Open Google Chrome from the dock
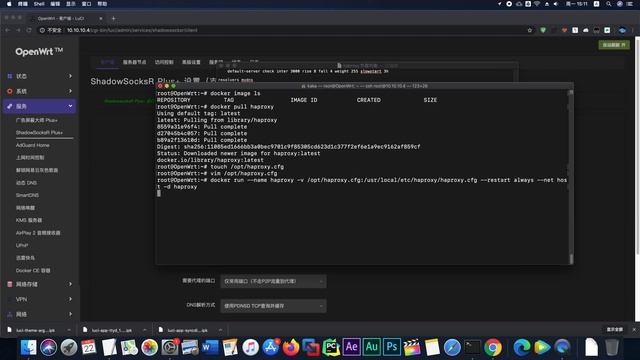The image size is (640, 360). point(493,348)
